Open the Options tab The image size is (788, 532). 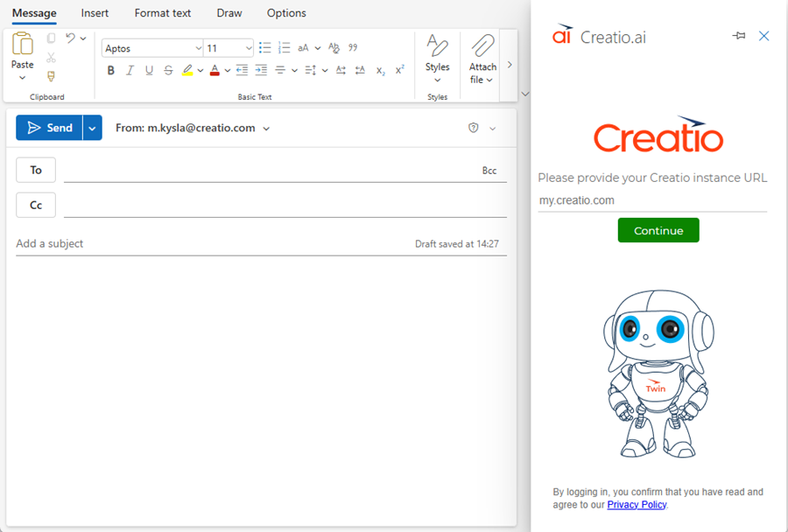pos(286,13)
